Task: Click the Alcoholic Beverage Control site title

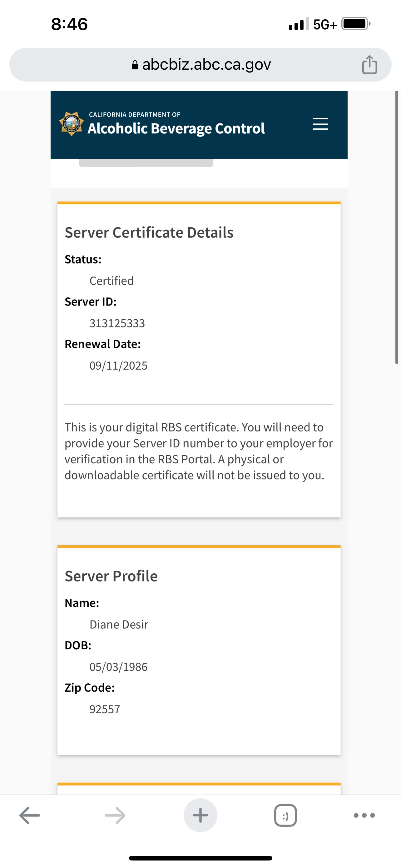Action: tap(176, 128)
